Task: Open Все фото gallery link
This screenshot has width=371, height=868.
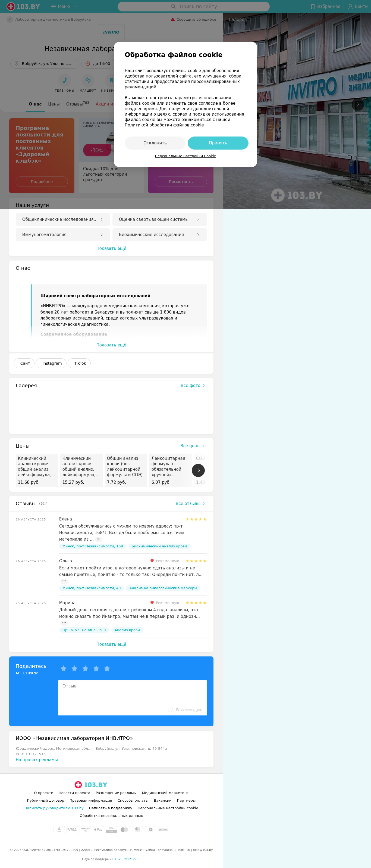Action: click(193, 386)
